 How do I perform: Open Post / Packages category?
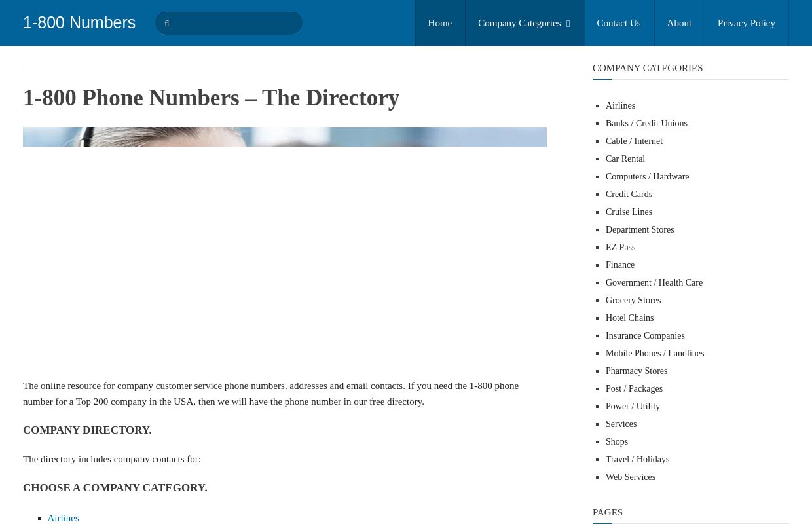(634, 389)
